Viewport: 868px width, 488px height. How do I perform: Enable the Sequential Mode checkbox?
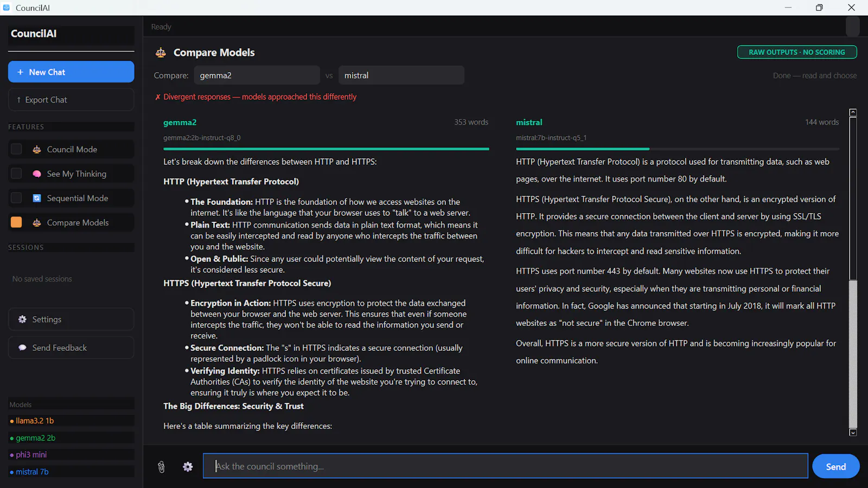tap(16, 198)
